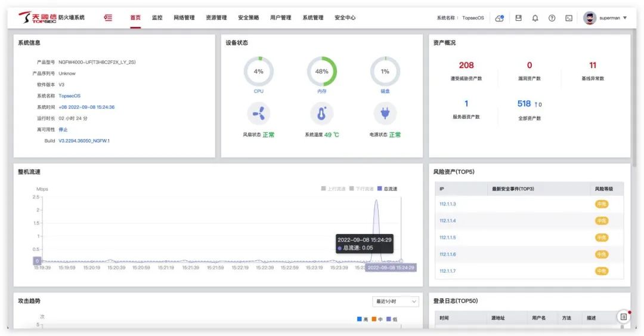Image resolution: width=644 pixels, height=336 pixels.
Task: Toggle 下行流速 legend series in traffic chart
Action: [x=361, y=189]
